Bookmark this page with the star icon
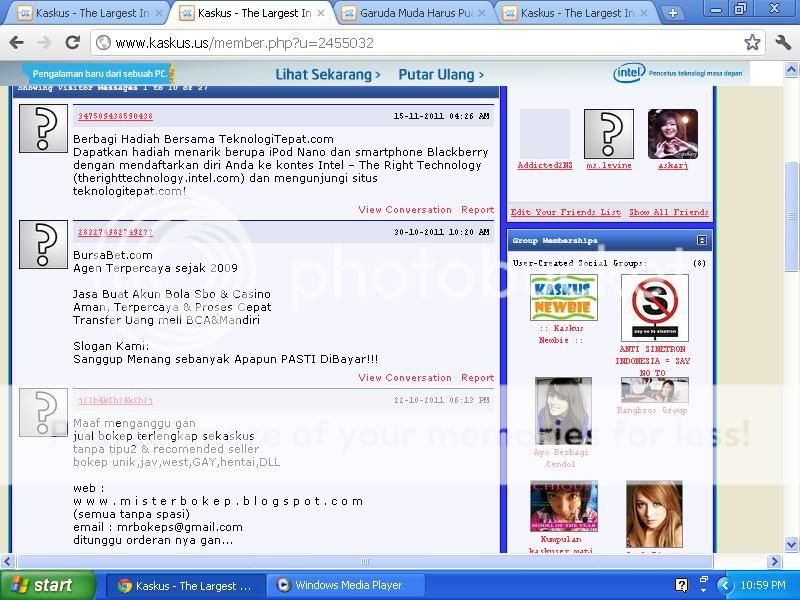 click(752, 42)
